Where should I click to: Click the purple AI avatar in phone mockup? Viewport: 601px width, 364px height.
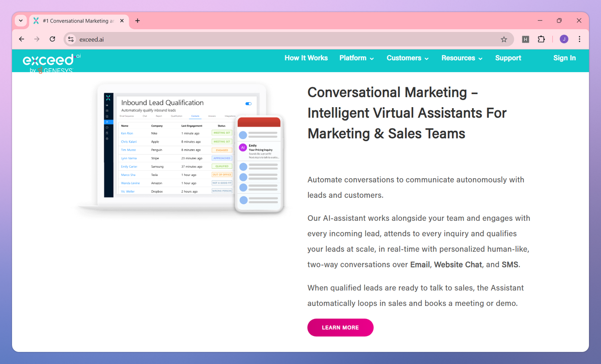[x=243, y=148]
